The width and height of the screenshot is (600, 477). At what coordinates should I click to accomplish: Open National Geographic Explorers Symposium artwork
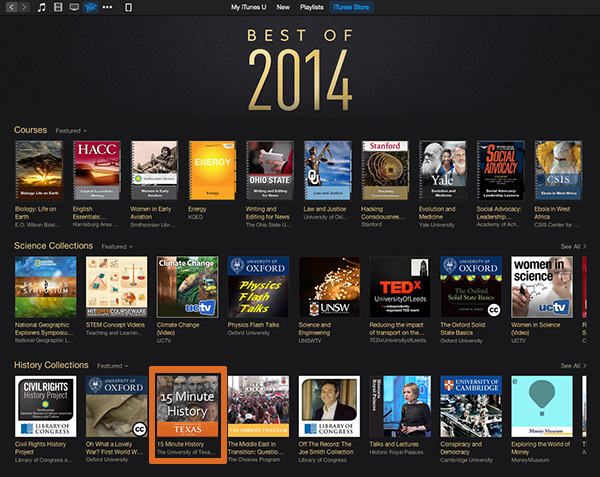tap(46, 287)
